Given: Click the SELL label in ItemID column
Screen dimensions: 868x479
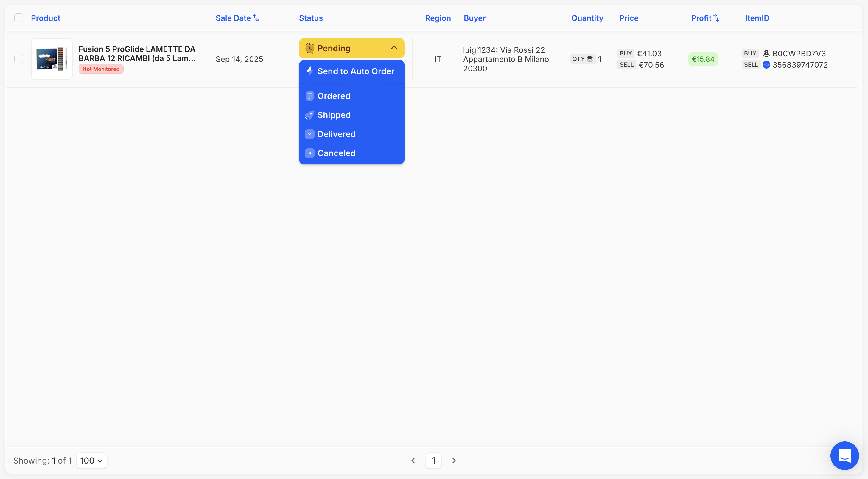Looking at the screenshot, I should tap(751, 65).
